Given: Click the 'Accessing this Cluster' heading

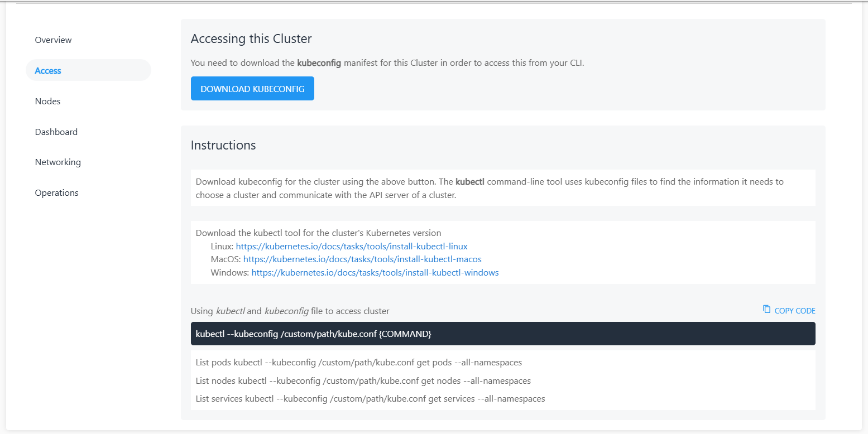Looking at the screenshot, I should [x=251, y=39].
